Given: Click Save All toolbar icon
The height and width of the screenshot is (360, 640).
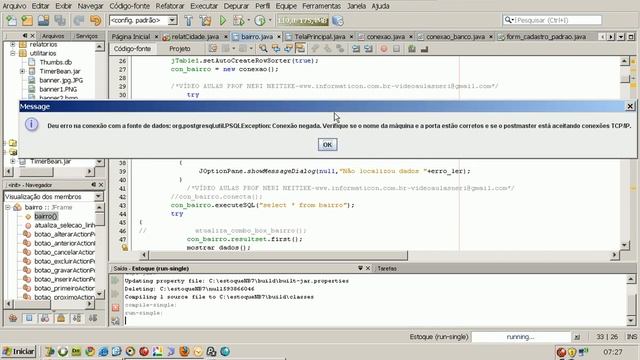Looking at the screenshot, I should (60, 20).
